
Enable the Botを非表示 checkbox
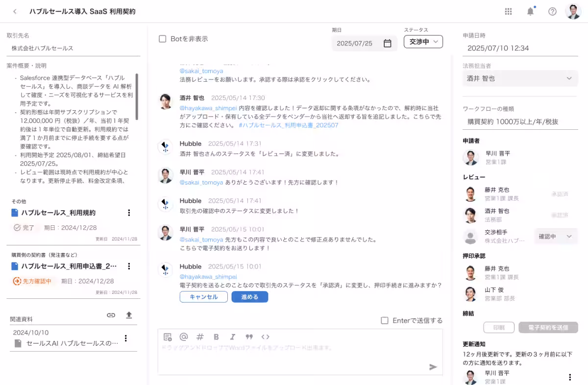162,39
